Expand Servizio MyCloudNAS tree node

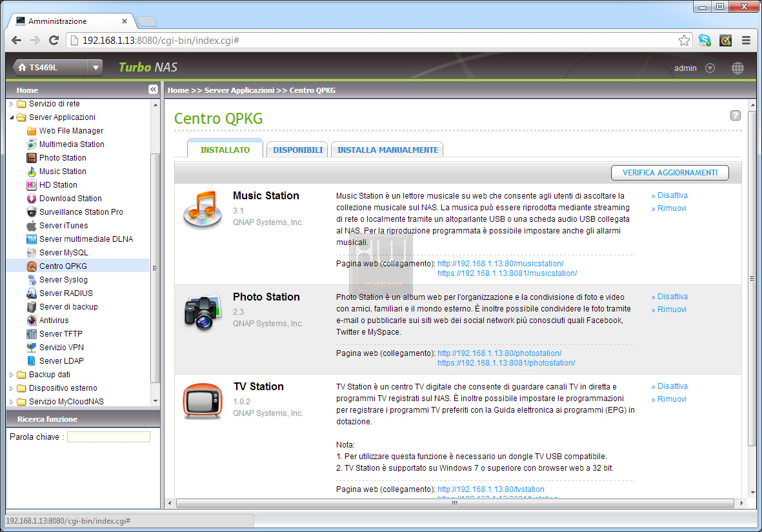(x=11, y=402)
